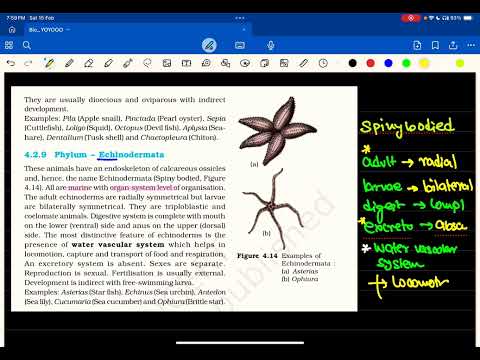Select the Shapes tool
Image resolution: width=480 pixels, height=360 pixels.
point(128,63)
